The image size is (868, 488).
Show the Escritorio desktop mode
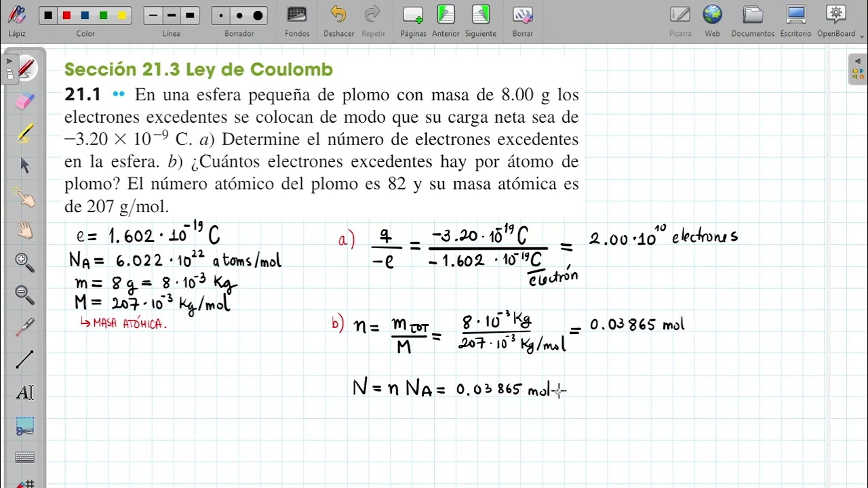[x=795, y=20]
